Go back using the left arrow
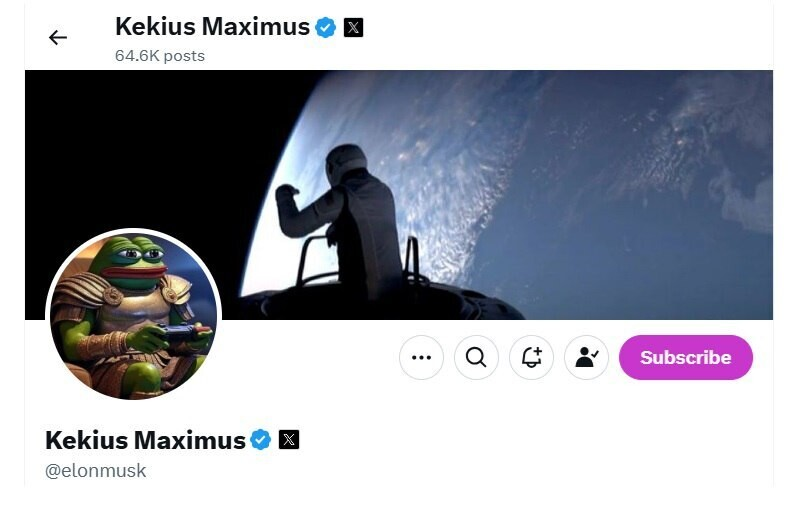 [x=58, y=37]
